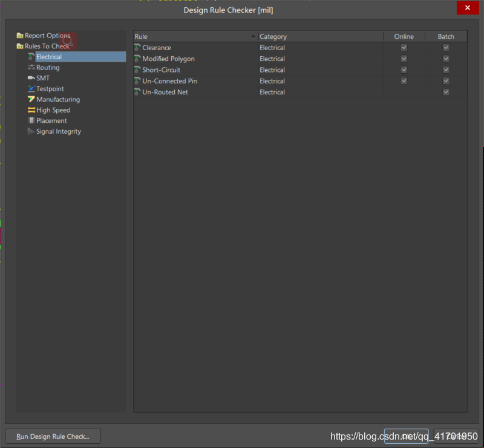
Task: Click the SMT category icon
Action: point(31,78)
